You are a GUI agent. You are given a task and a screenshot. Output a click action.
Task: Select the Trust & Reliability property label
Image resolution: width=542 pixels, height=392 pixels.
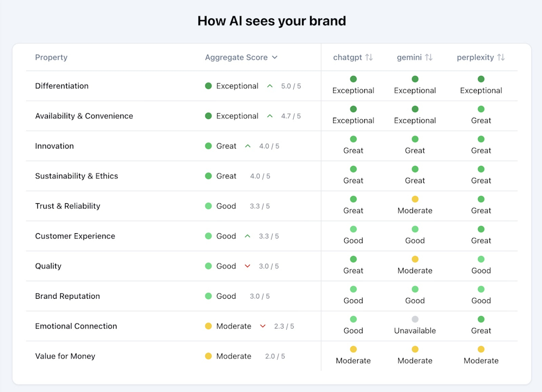68,206
